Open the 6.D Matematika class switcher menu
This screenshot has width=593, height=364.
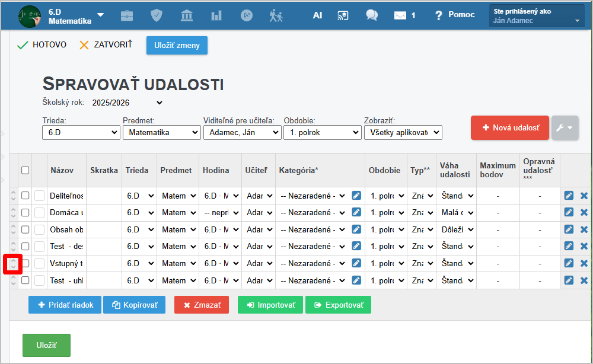tap(100, 15)
